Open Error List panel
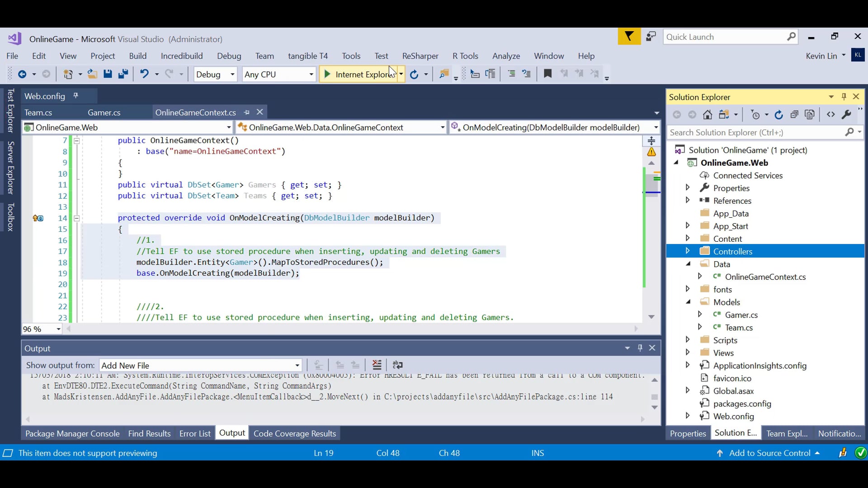The width and height of the screenshot is (868, 488). (194, 432)
